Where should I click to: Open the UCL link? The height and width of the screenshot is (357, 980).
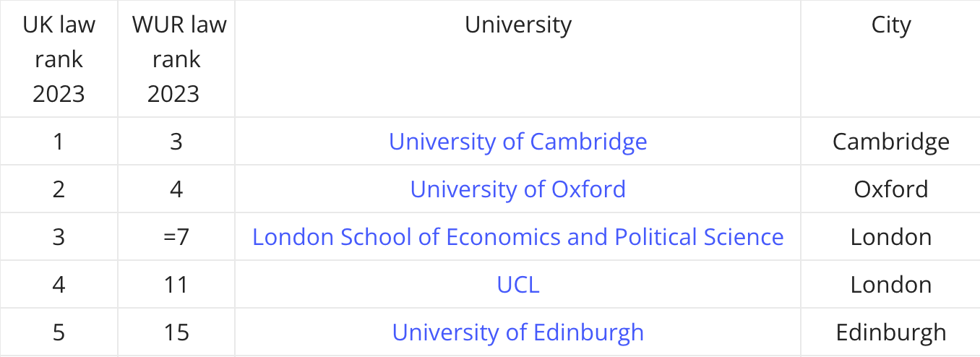pyautogui.click(x=517, y=285)
